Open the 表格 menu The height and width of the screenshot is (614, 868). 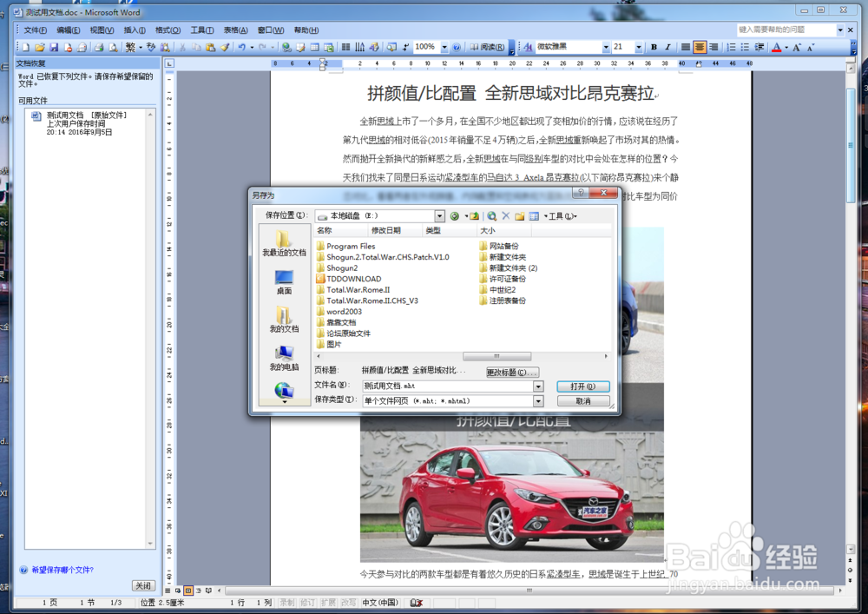click(236, 30)
